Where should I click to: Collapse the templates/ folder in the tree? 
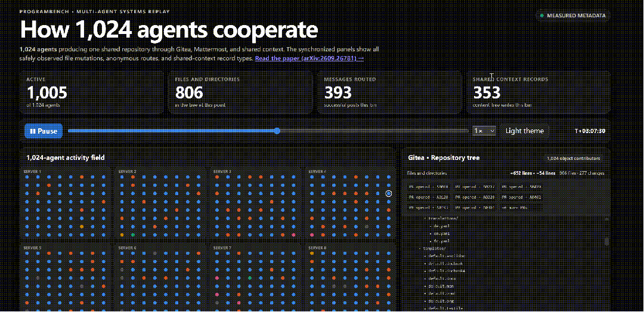[434, 248]
